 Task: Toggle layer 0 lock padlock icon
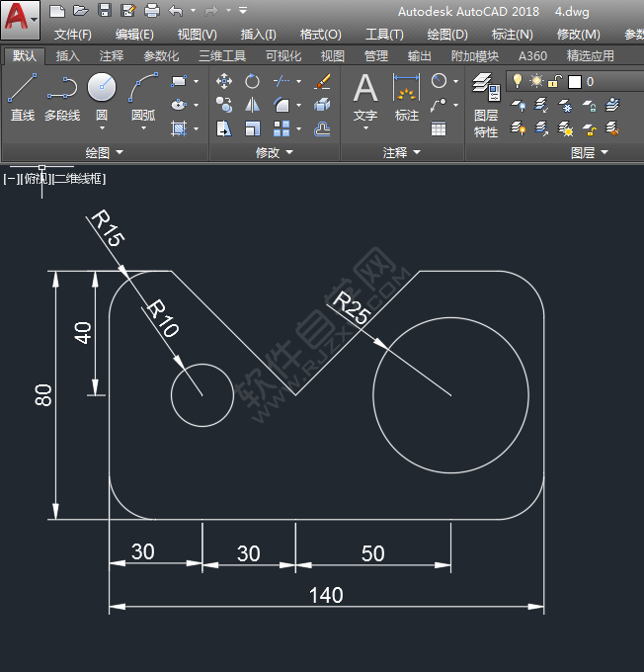tap(555, 81)
